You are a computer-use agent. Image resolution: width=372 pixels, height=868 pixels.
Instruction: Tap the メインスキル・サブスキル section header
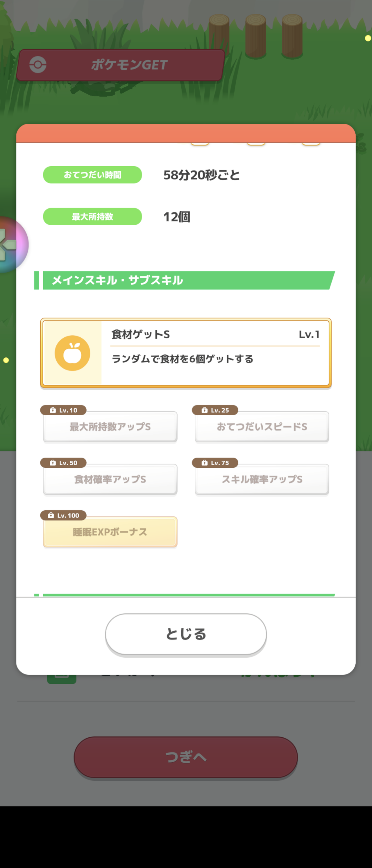pos(185,280)
